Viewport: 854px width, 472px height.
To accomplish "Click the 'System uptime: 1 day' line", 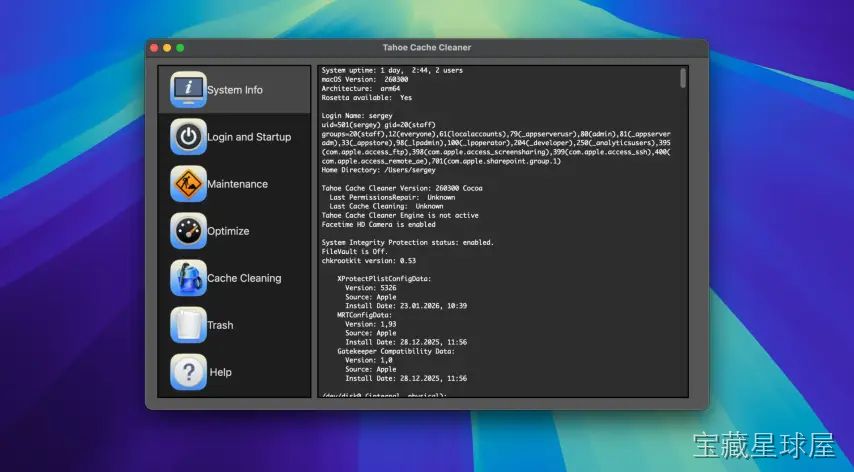I will click(x=392, y=70).
